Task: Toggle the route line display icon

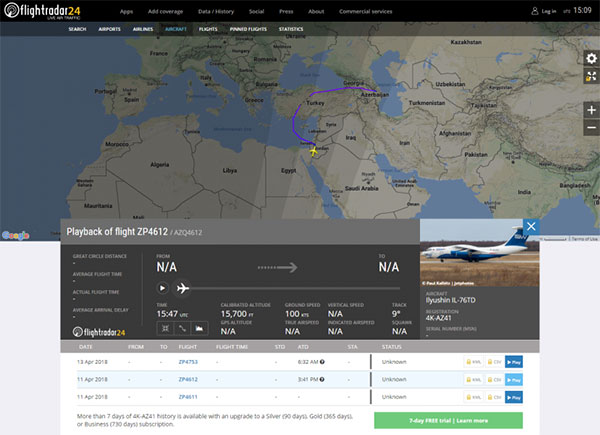Action: click(x=182, y=328)
